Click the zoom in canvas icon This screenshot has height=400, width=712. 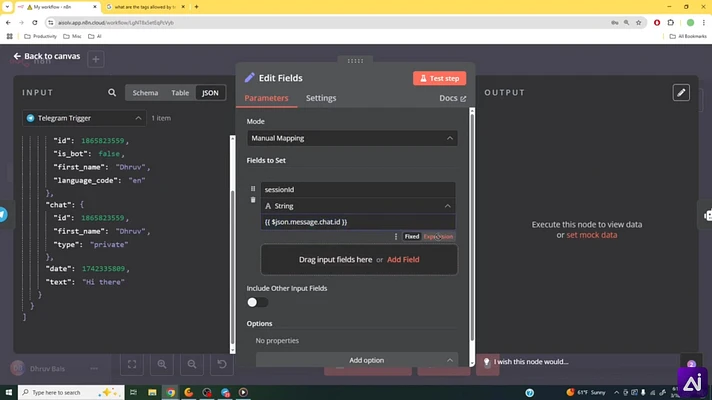coord(162,364)
